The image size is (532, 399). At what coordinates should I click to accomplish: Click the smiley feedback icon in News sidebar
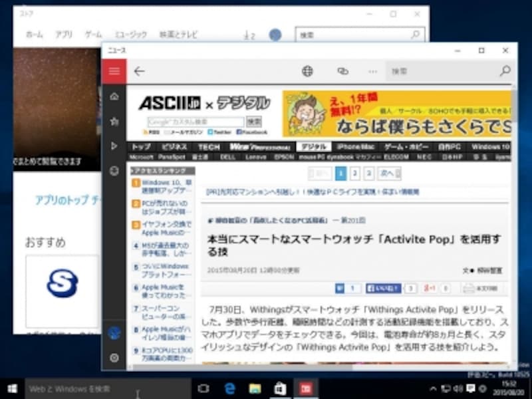[114, 170]
